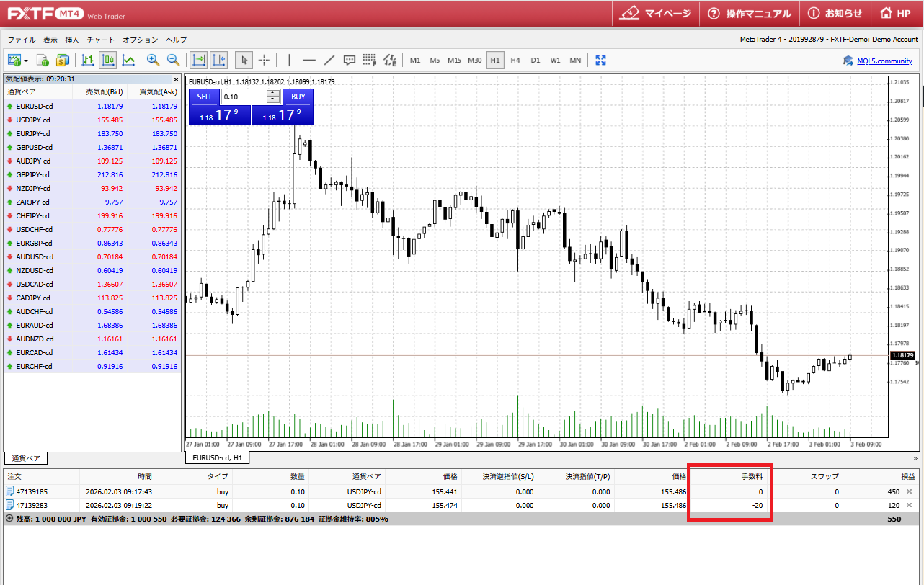Select the trendline drawing tool
924x585 pixels.
[329, 61]
